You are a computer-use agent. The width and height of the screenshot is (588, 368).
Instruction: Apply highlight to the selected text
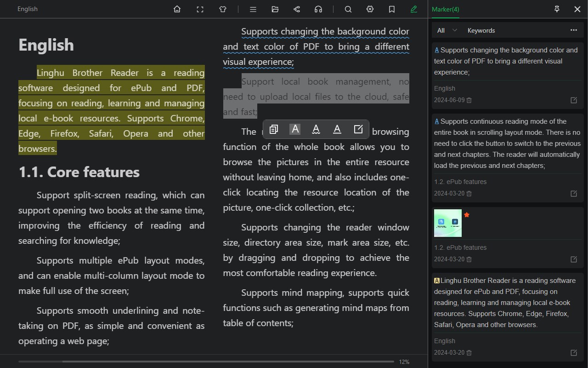pyautogui.click(x=295, y=129)
